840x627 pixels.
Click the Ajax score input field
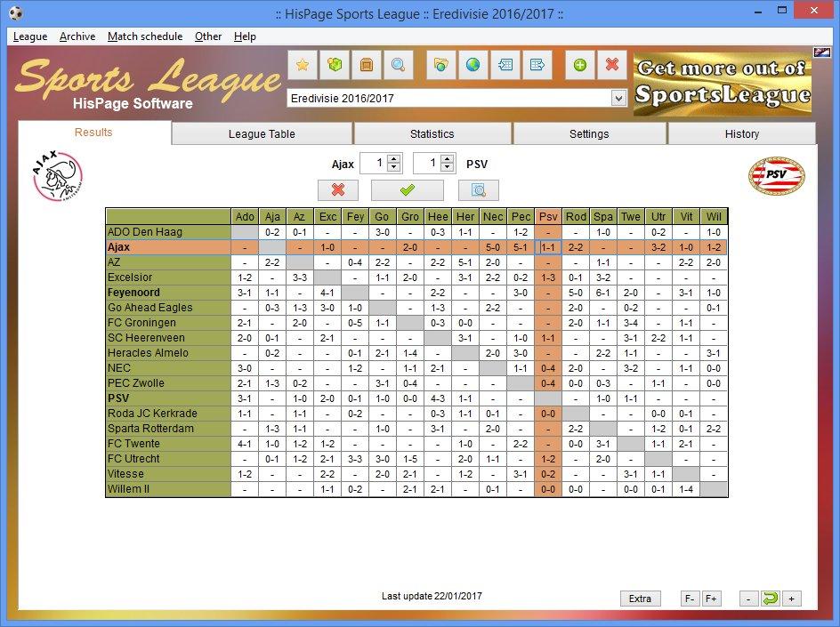374,163
